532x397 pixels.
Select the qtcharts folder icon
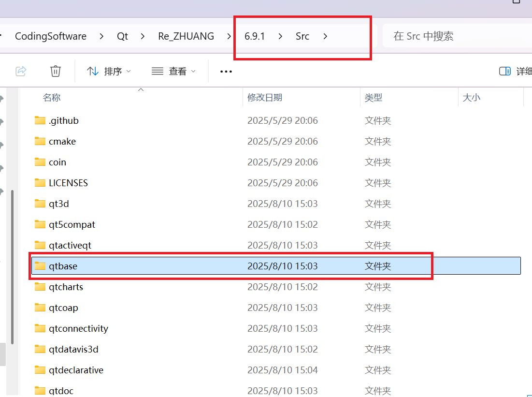pos(40,287)
